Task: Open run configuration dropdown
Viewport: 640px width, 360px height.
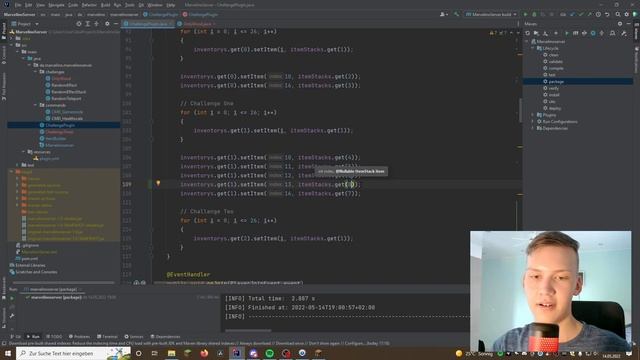Action: coord(491,14)
